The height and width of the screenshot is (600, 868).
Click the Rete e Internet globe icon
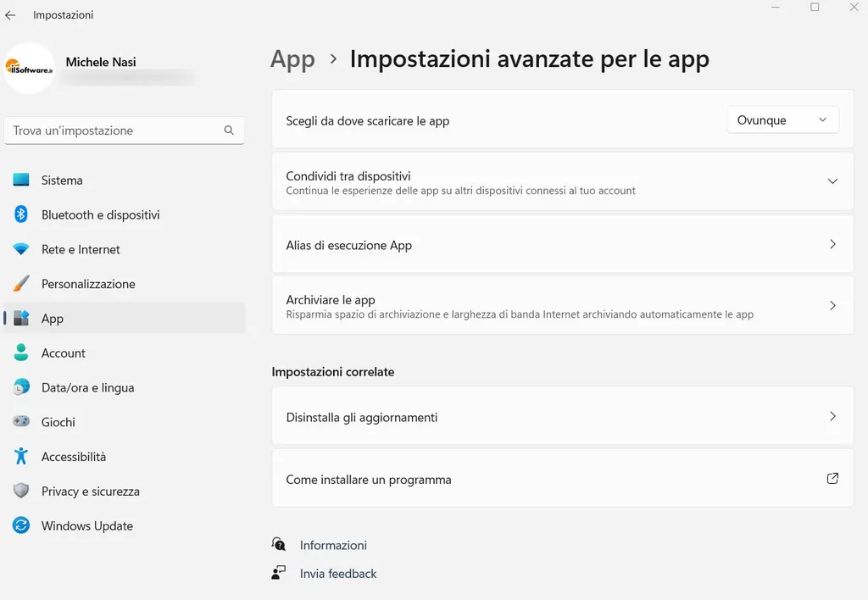(23, 249)
